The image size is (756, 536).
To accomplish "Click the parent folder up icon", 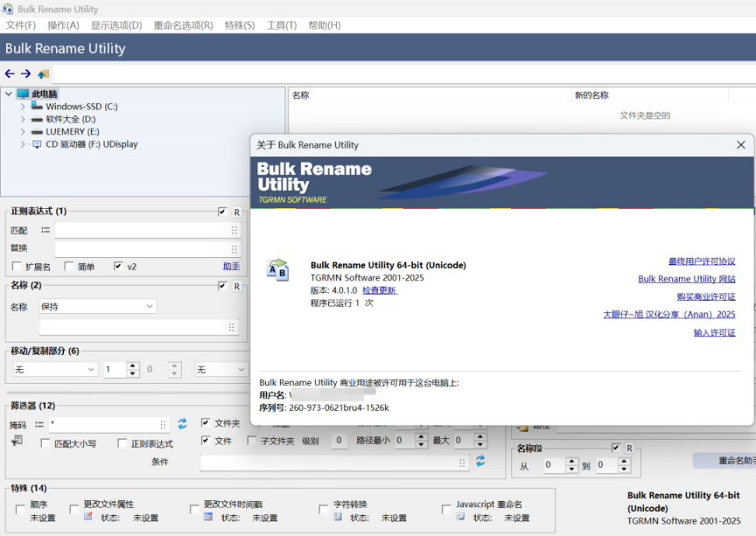I will coord(43,74).
